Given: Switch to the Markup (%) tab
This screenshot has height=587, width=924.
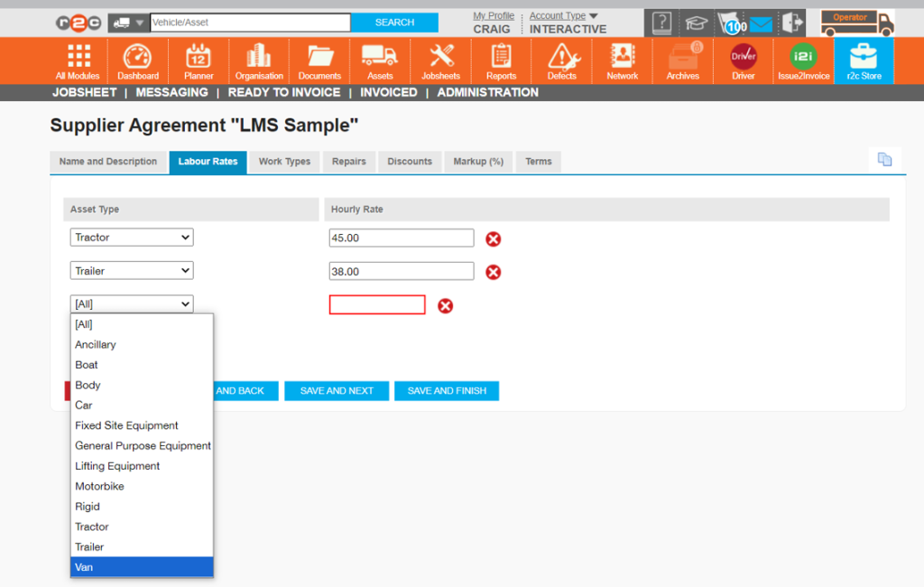Looking at the screenshot, I should point(478,162).
